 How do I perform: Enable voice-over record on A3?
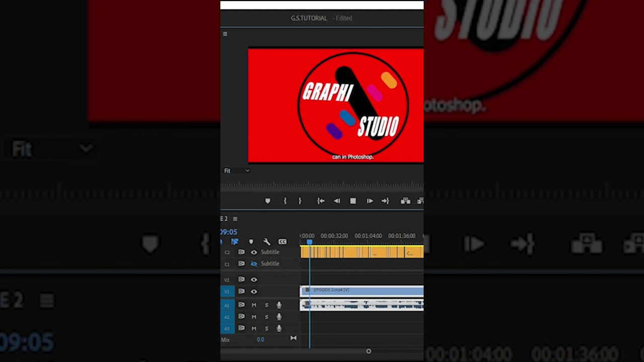click(279, 328)
